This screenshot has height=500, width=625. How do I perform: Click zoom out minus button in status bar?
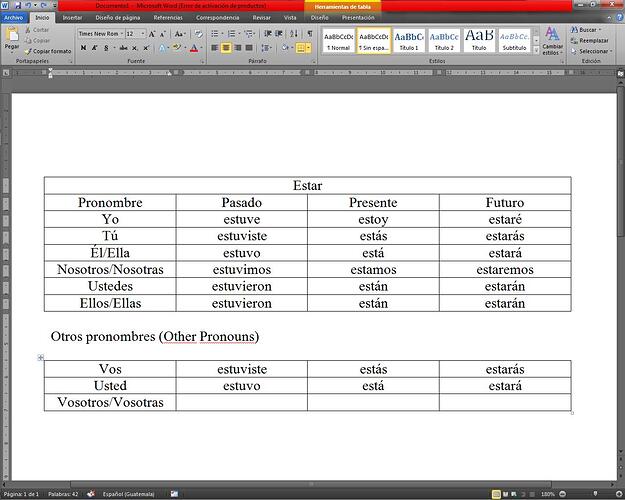pos(562,494)
